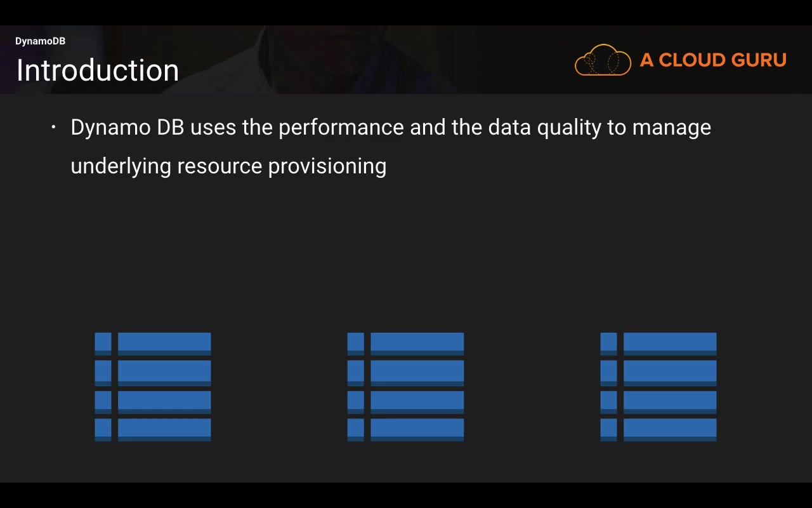Click the small "DynamoDB" section label
This screenshot has width=812, height=508.
(x=40, y=41)
